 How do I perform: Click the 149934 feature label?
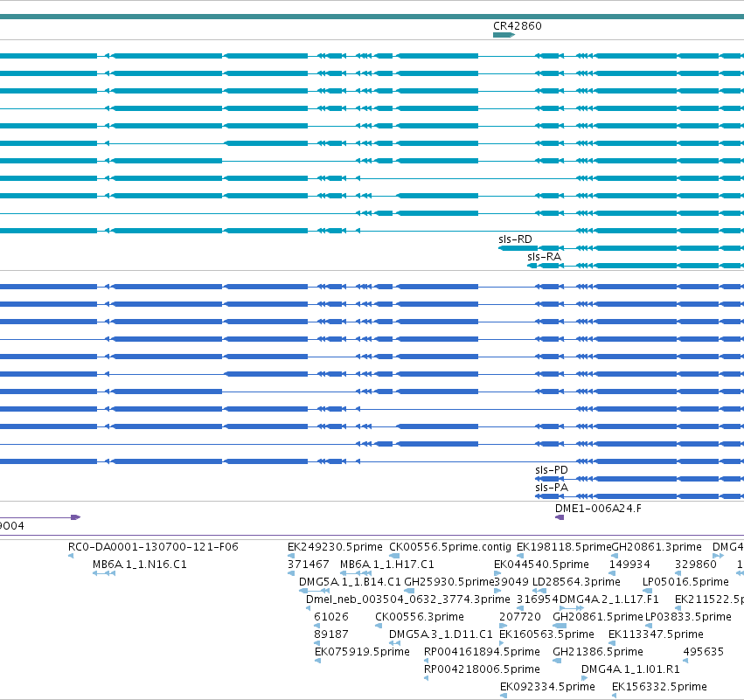[x=629, y=565]
